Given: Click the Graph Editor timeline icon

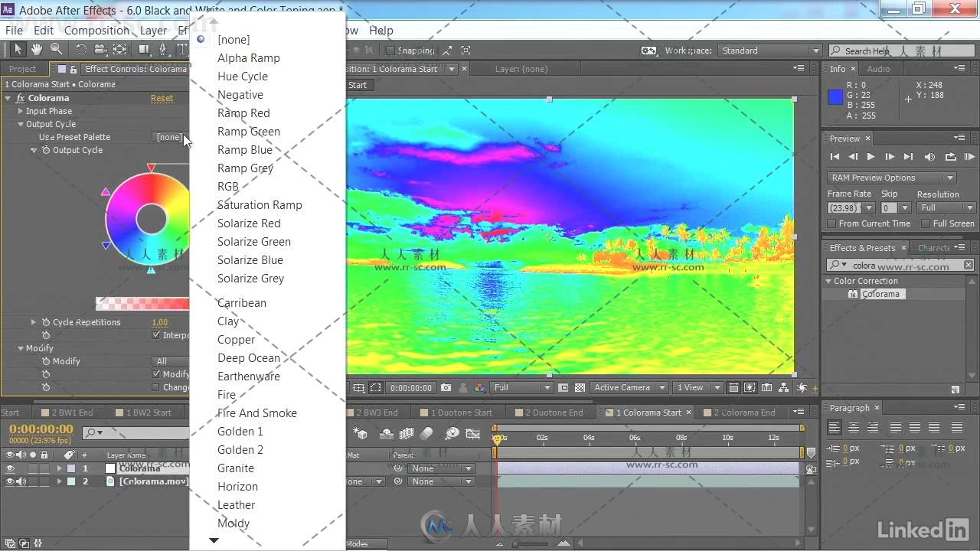Looking at the screenshot, I should (x=473, y=434).
